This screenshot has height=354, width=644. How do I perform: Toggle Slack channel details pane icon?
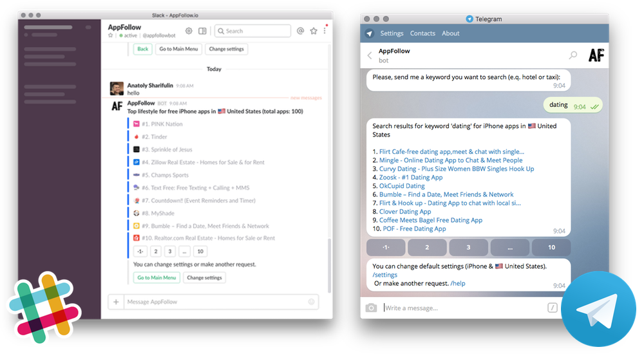pyautogui.click(x=202, y=31)
